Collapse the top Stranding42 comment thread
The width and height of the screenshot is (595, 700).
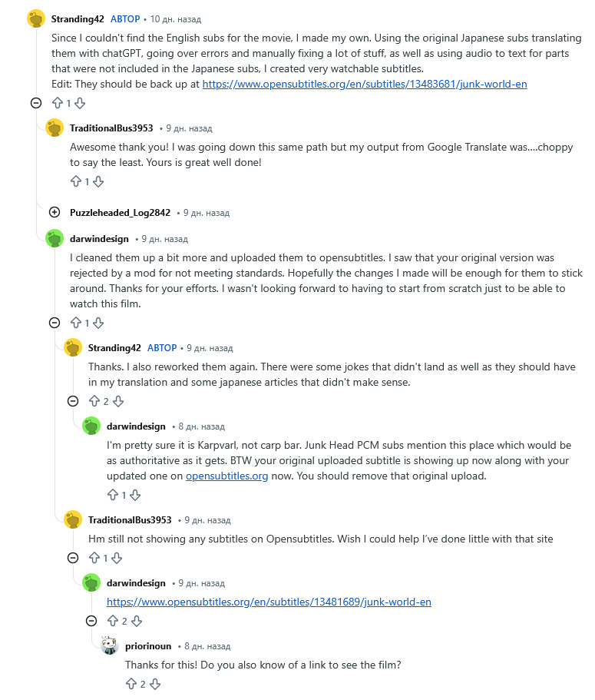(35, 103)
